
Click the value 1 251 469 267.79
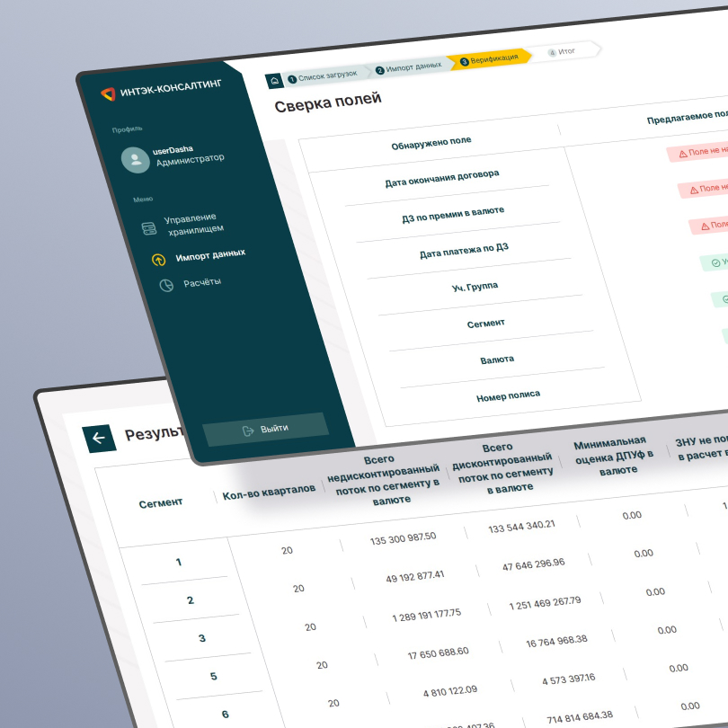[x=545, y=603]
